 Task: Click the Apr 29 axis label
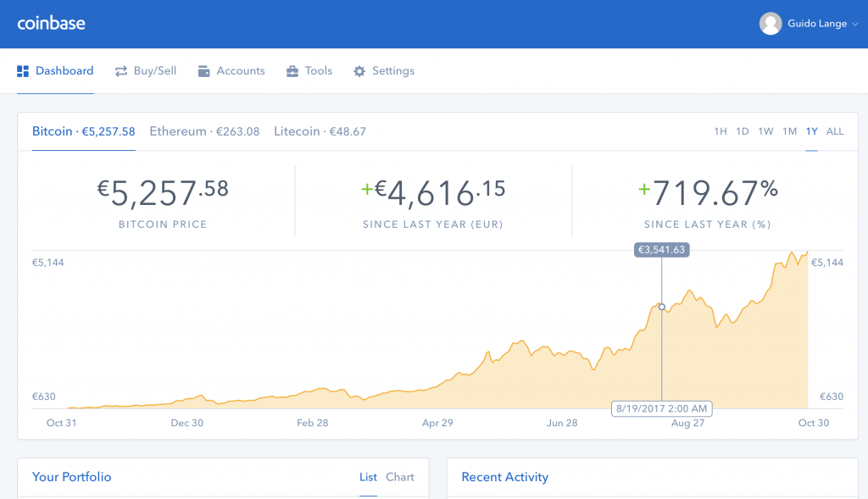point(437,424)
